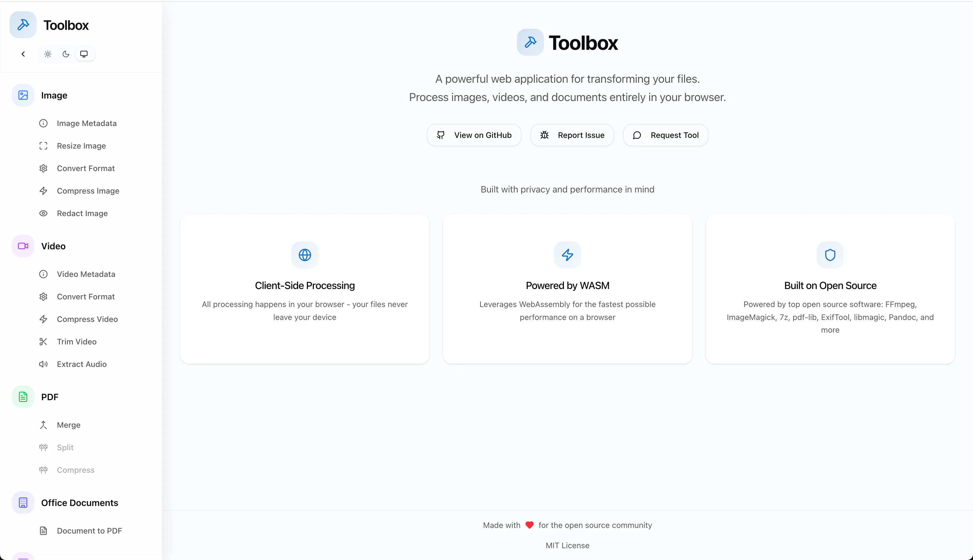Collapse the sidebar with the back chevron
Viewport: 973px width, 560px height.
pyautogui.click(x=23, y=54)
